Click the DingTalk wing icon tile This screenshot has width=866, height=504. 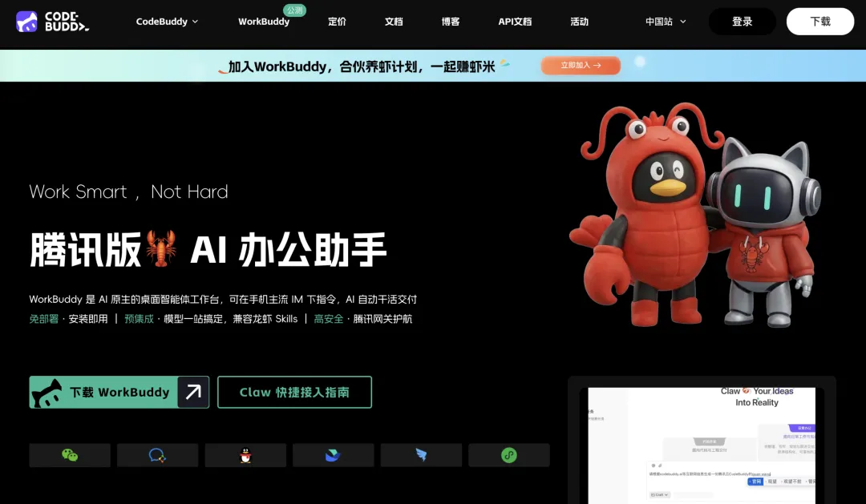421,455
